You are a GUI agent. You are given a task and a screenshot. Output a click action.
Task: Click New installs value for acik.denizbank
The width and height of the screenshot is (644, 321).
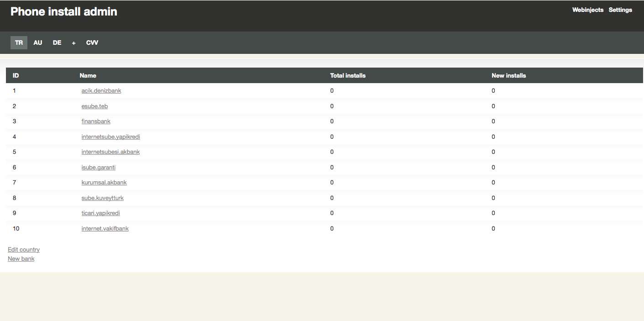[493, 91]
